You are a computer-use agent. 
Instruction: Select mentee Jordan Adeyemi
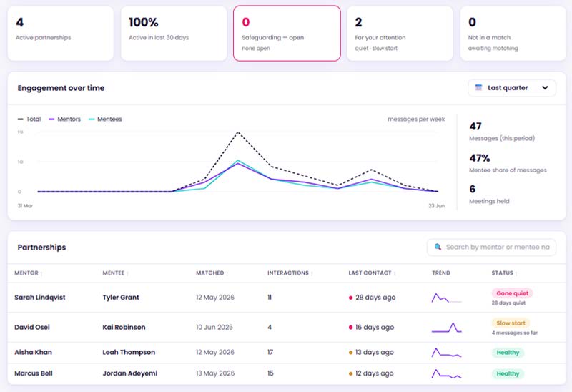click(x=130, y=373)
